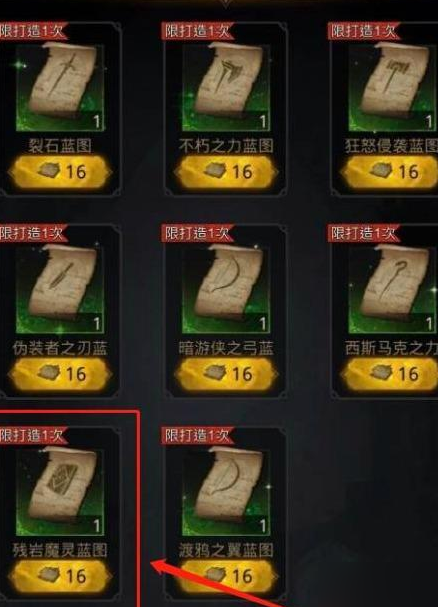The height and width of the screenshot is (607, 438).
Task: Click the 不朽之力蓝图 item name label
Action: click(x=226, y=146)
